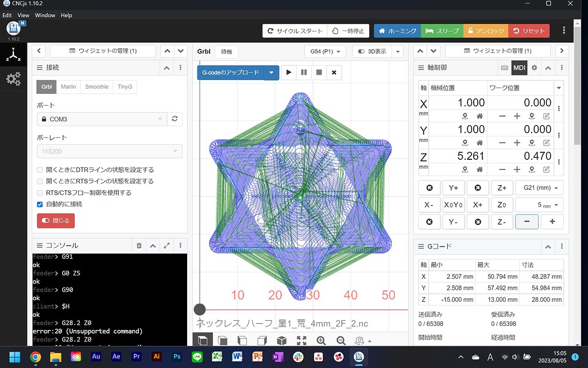Click the stop G-code button
Screen dimensions: 588x368
[x=319, y=72]
